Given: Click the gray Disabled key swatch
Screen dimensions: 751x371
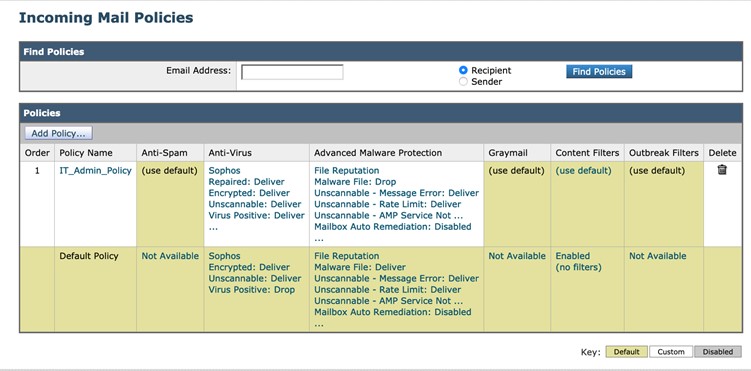Looking at the screenshot, I should (x=717, y=352).
